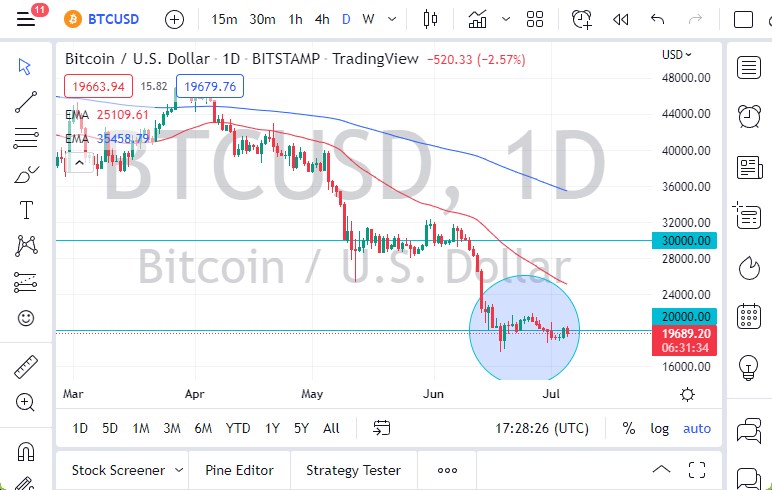
Task: Open the watchlist panel icon
Action: click(749, 67)
